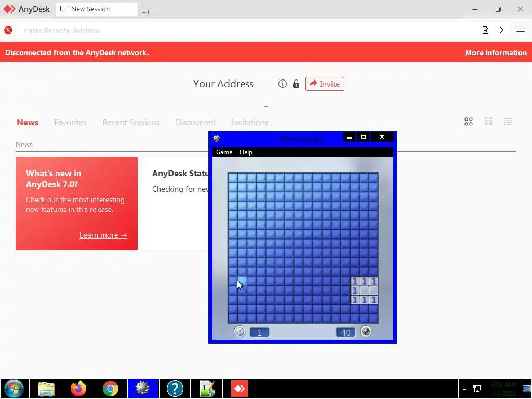The width and height of the screenshot is (532, 399).
Task: Click the clock timer icon in Minesweeper
Action: (240, 331)
